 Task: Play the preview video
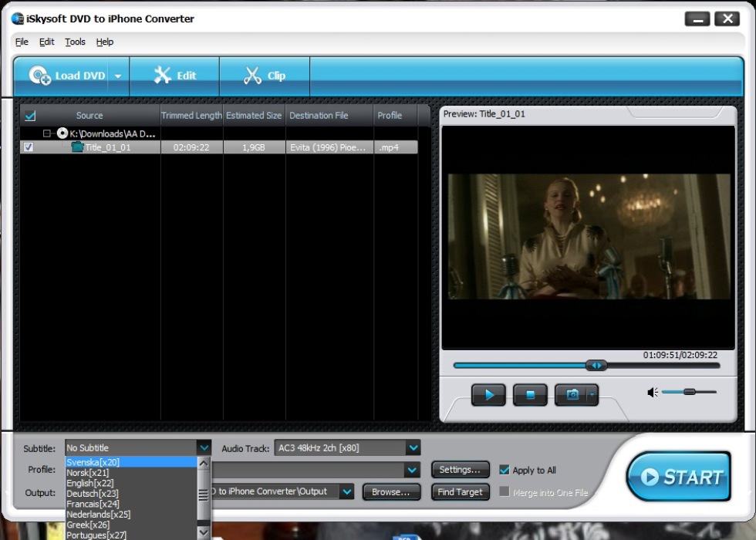[488, 395]
